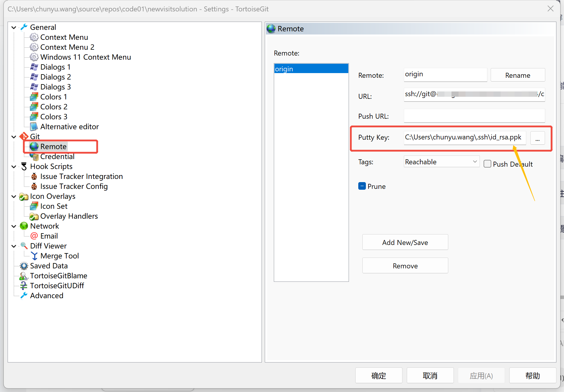Image resolution: width=564 pixels, height=392 pixels.
Task: Click the Issue Tracker Integration bug icon
Action: tap(34, 176)
